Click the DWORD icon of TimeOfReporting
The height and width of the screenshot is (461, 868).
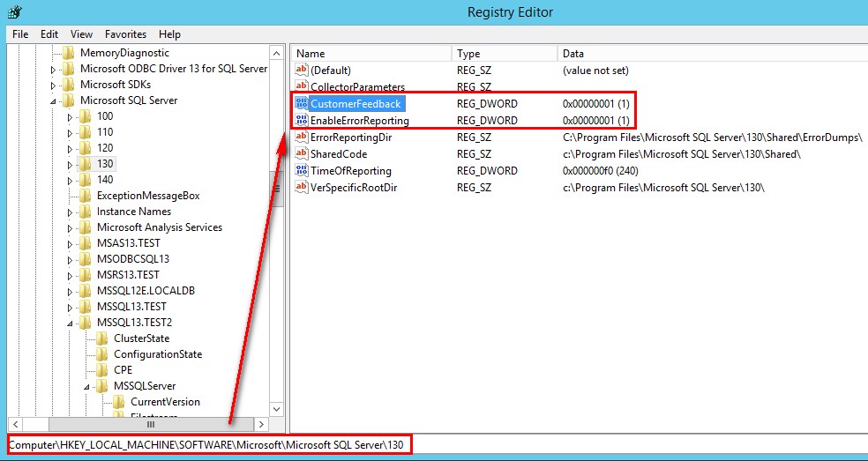pyautogui.click(x=301, y=170)
